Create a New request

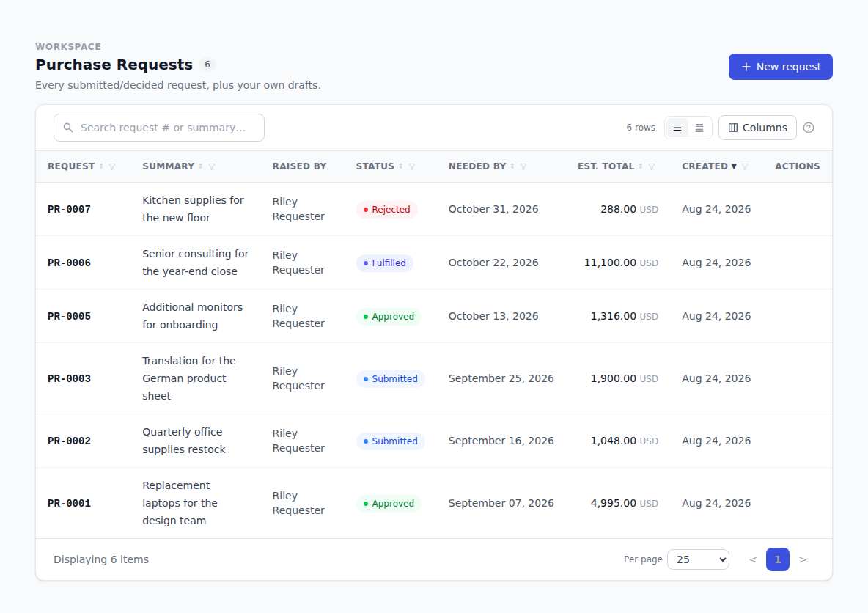pyautogui.click(x=781, y=67)
